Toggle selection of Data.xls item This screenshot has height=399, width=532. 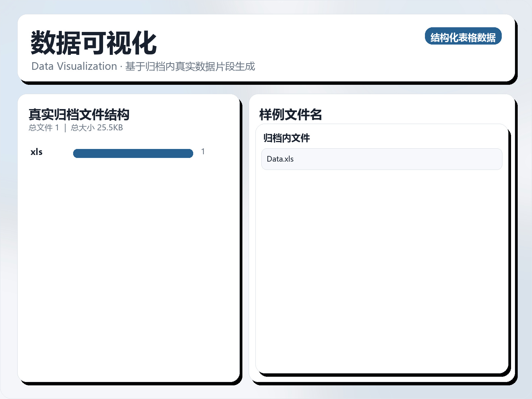pyautogui.click(x=381, y=159)
